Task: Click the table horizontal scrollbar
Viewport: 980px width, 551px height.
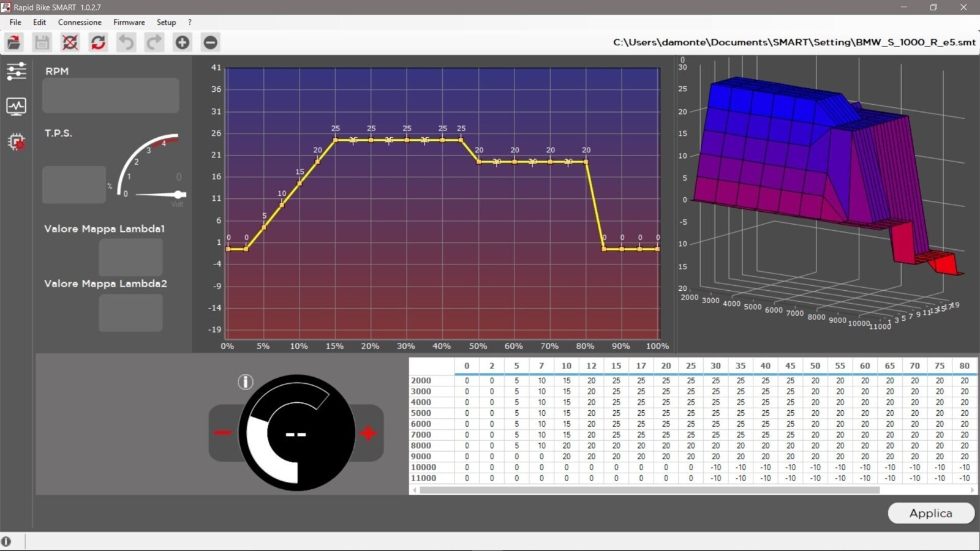Action: tap(649, 490)
